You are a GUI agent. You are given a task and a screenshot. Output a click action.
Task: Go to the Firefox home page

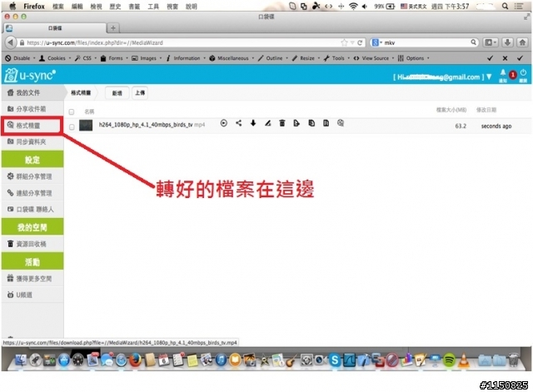522,42
